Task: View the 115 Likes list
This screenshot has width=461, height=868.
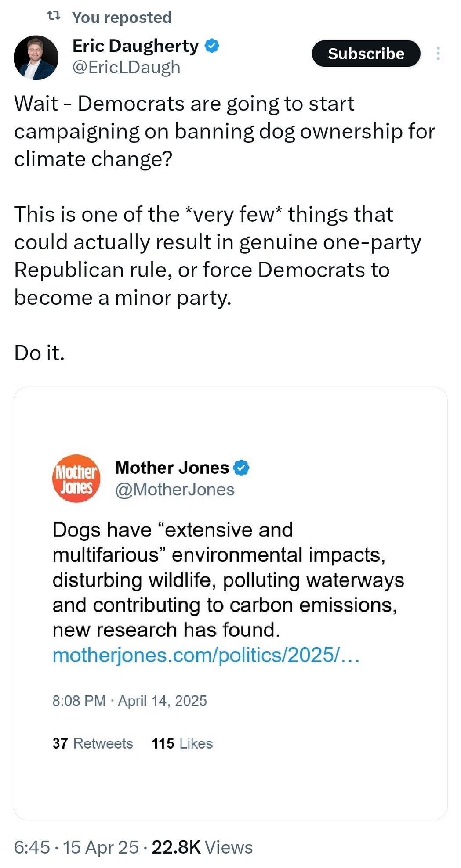Action: (x=182, y=743)
